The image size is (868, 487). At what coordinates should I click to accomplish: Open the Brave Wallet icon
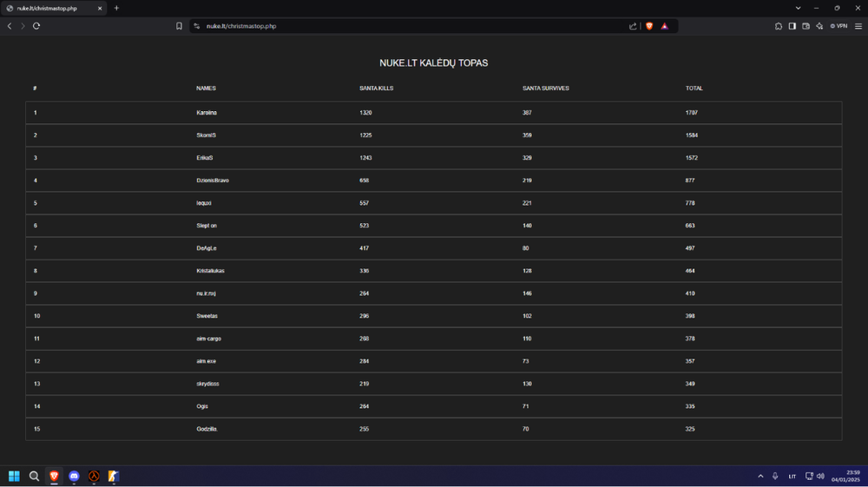[x=806, y=26]
